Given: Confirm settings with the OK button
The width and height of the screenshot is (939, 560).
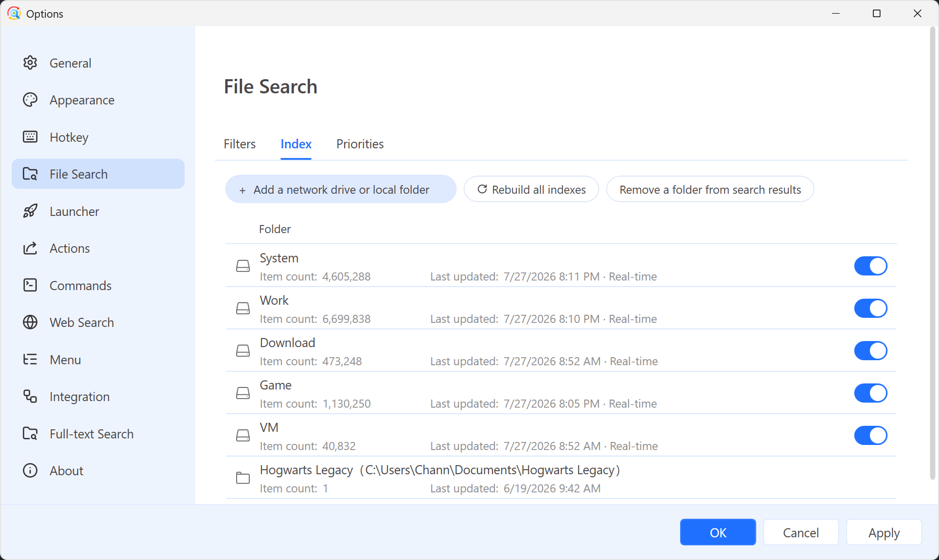Looking at the screenshot, I should pos(718,532).
